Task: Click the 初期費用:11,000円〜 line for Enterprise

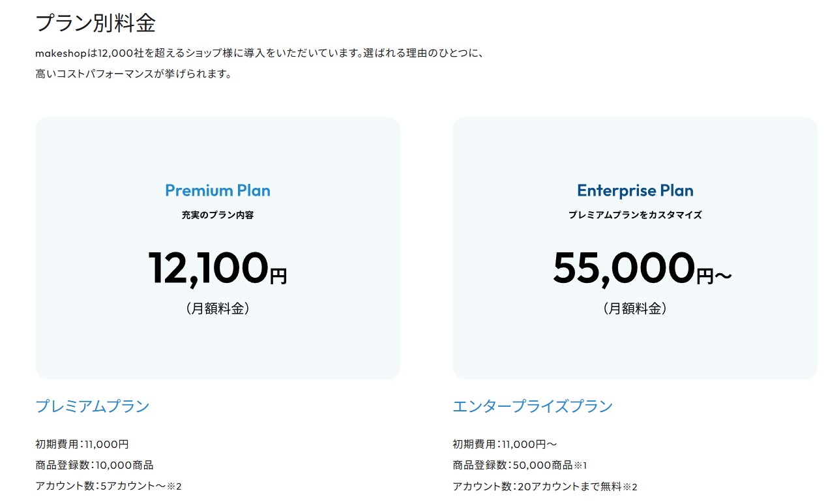Action: coord(505,444)
